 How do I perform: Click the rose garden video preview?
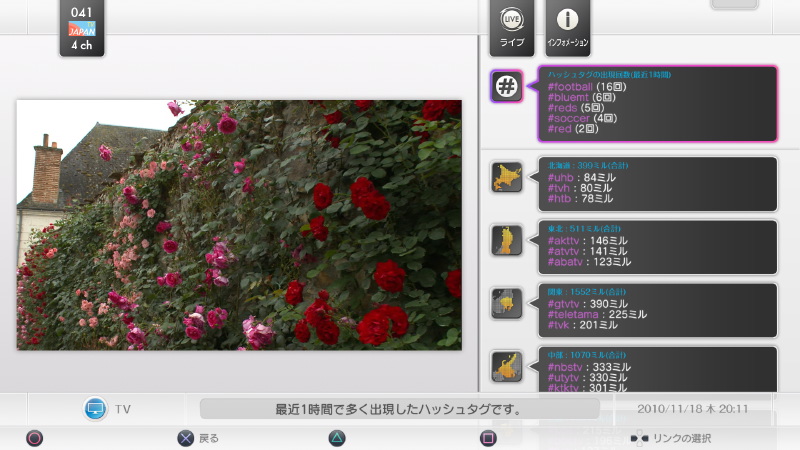click(x=239, y=224)
